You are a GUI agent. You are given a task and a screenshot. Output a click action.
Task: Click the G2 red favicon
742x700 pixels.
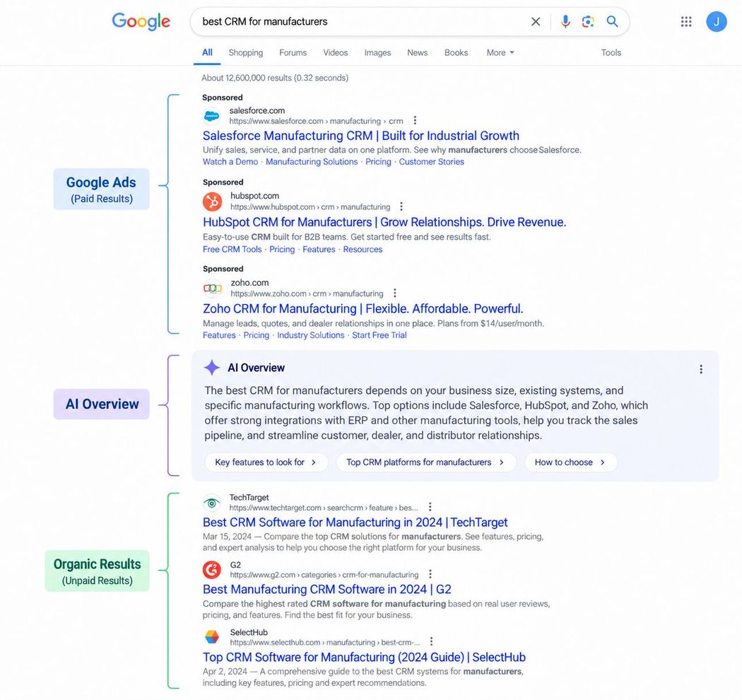click(x=212, y=570)
